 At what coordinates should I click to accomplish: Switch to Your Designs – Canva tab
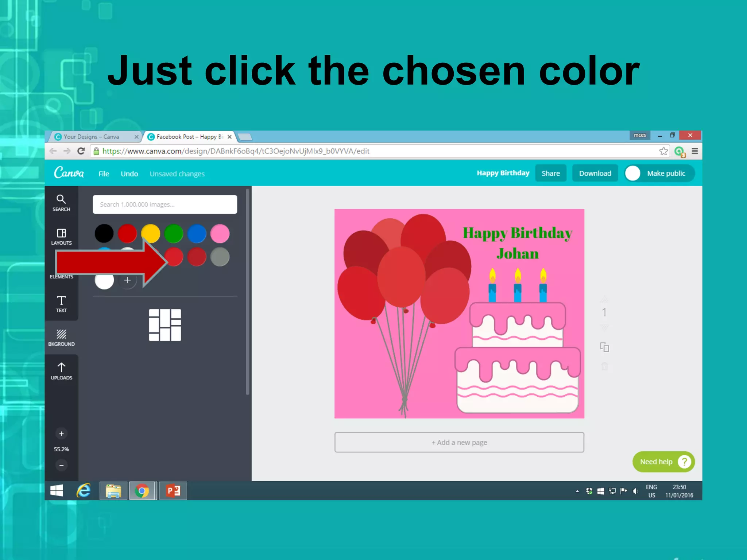[x=94, y=137]
